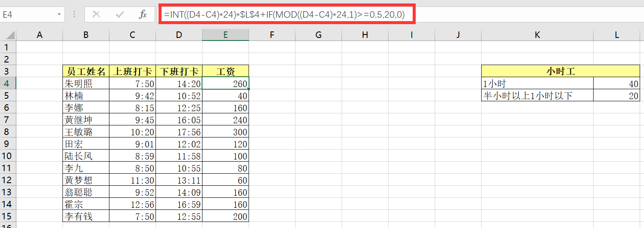Click the 员工姓名 header cell

(x=86, y=71)
